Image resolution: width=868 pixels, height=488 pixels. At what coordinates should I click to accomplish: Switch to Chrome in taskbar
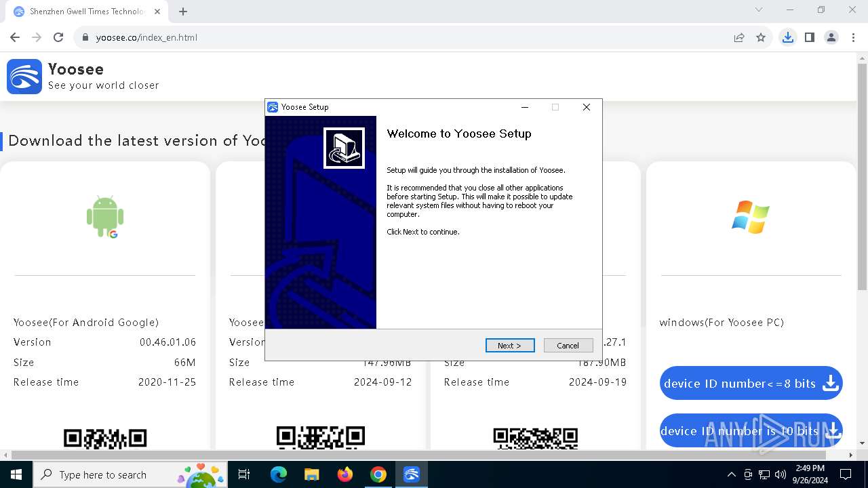click(x=378, y=474)
